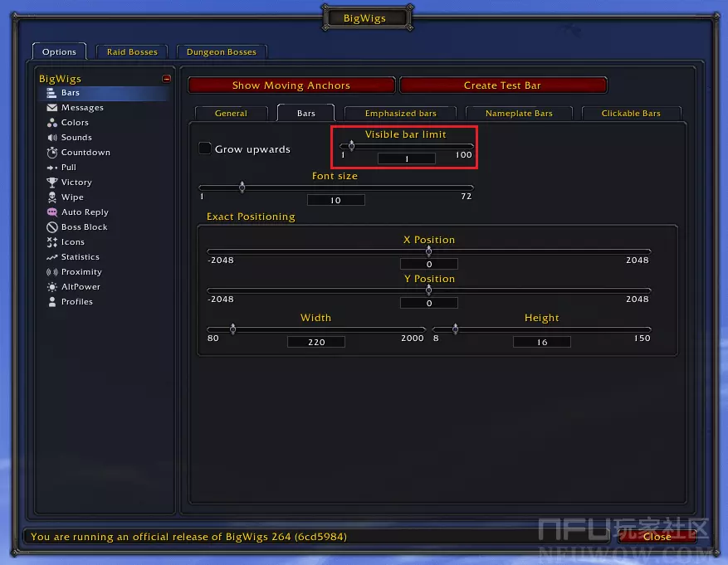Viewport: 728px width, 565px height.
Task: Click the trophy icon for Victory
Action: [52, 183]
